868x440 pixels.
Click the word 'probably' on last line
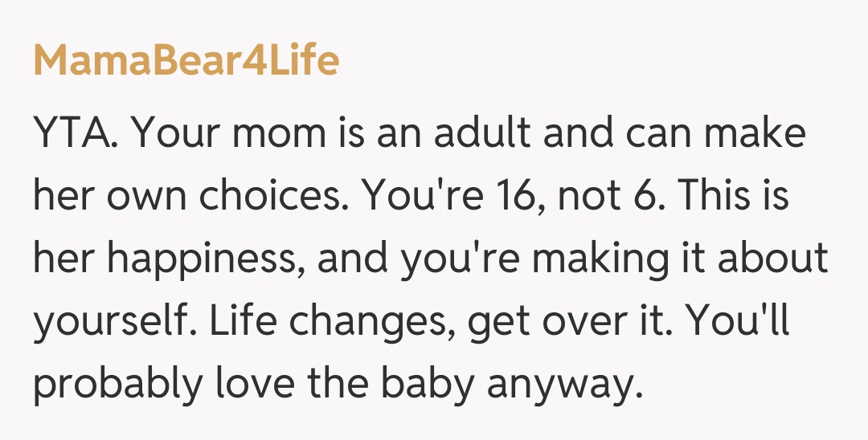[112, 384]
